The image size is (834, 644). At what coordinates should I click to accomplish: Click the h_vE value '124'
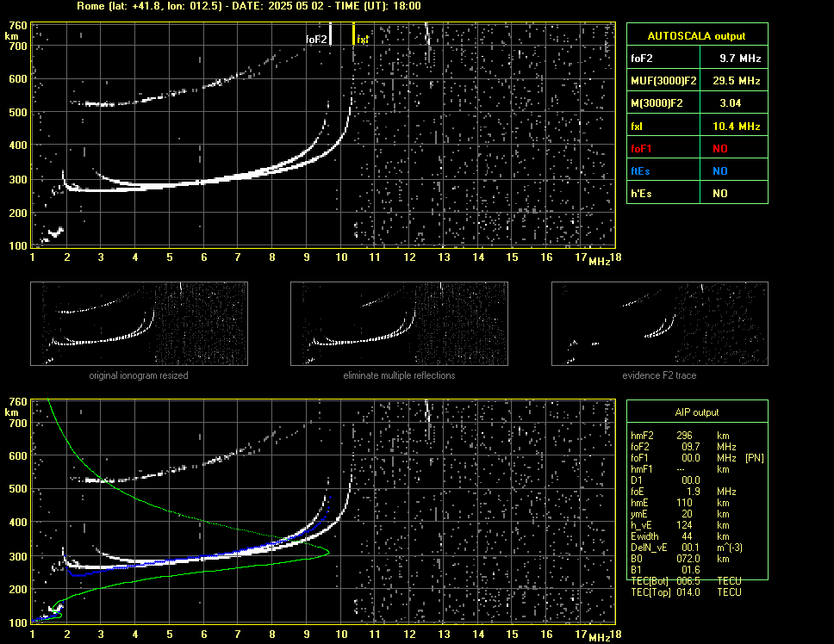[x=685, y=525]
